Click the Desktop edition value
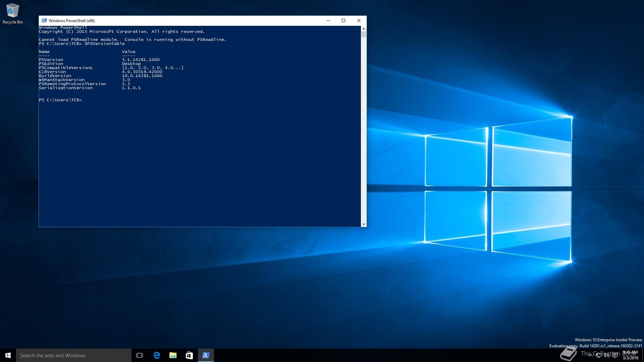The height and width of the screenshot is (362, 644). click(x=131, y=64)
